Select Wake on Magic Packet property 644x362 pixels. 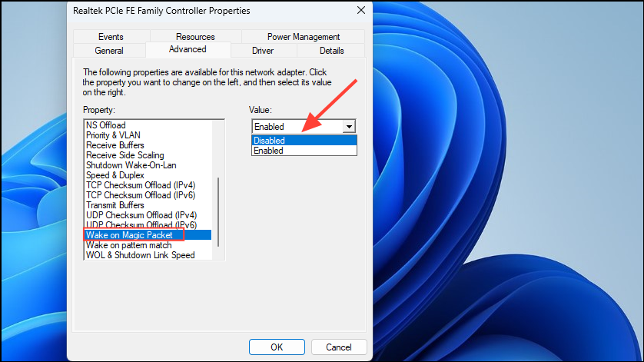tap(148, 235)
